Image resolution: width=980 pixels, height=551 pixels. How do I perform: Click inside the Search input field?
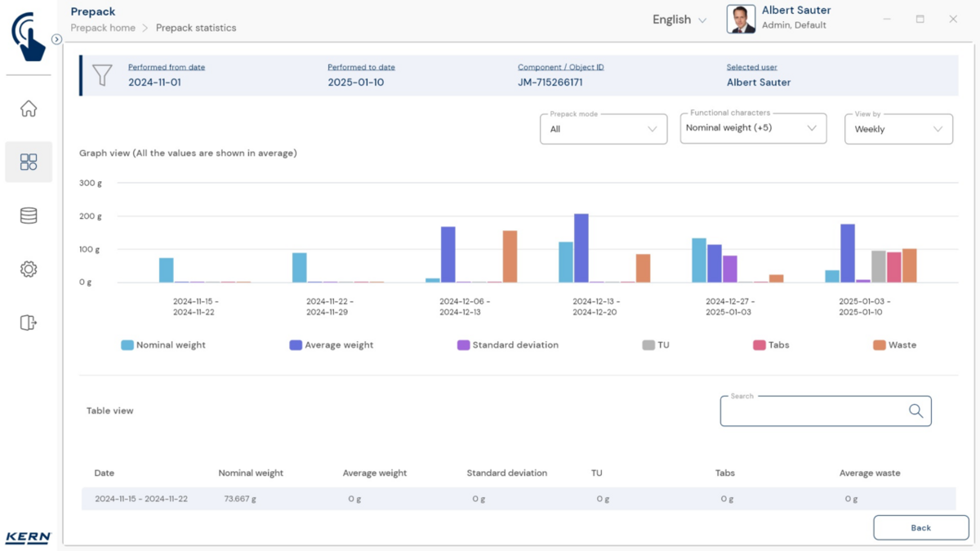point(813,411)
